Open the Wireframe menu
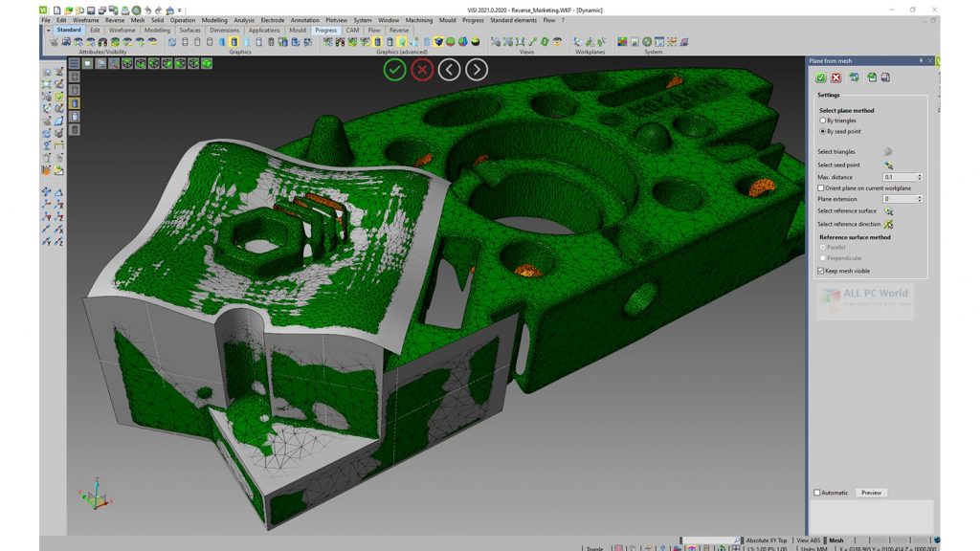Image resolution: width=980 pixels, height=551 pixels. pyautogui.click(x=85, y=19)
